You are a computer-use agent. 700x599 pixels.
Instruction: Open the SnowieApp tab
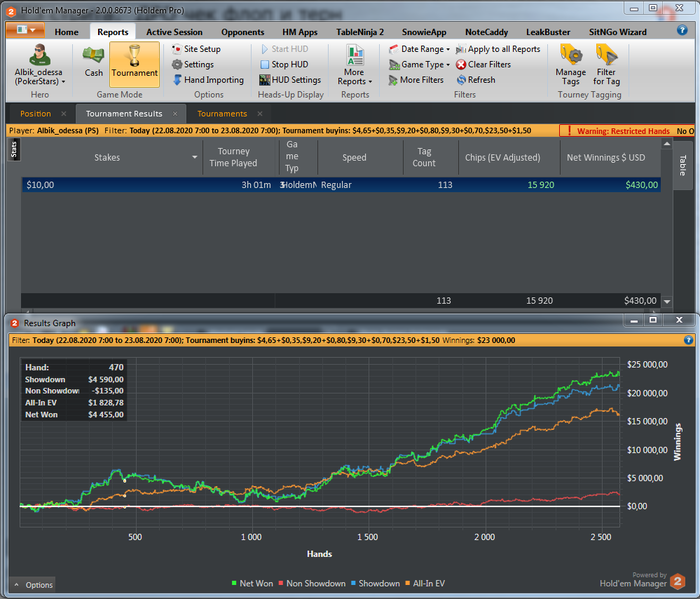424,32
